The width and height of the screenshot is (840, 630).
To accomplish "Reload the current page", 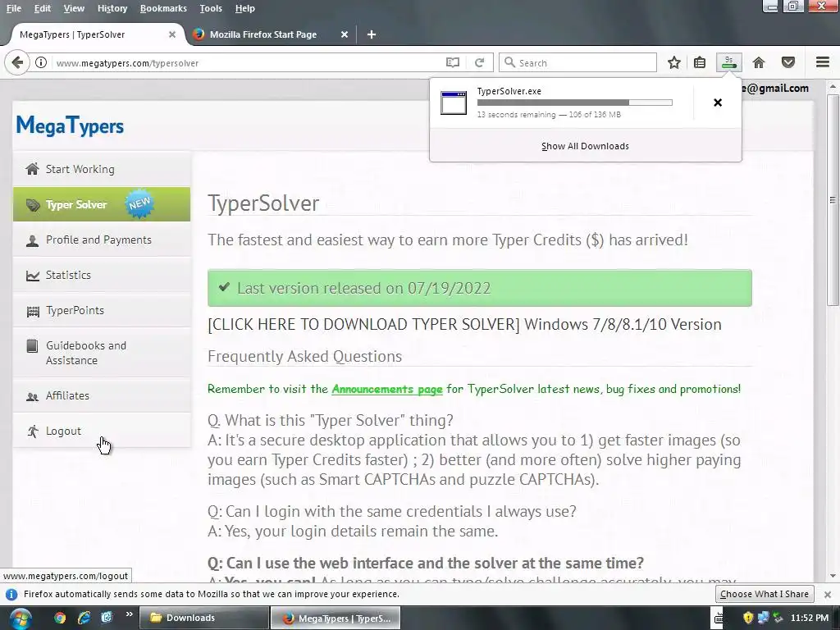I will pos(479,62).
